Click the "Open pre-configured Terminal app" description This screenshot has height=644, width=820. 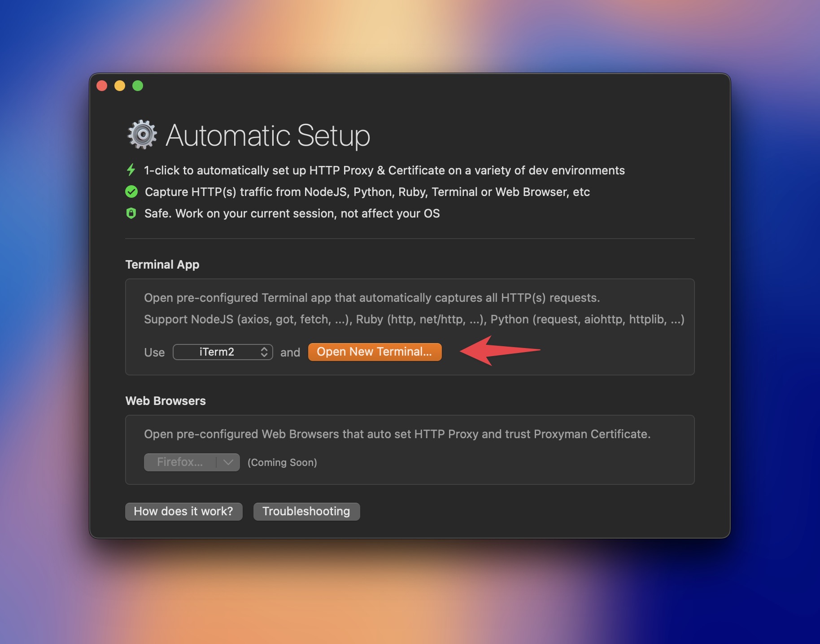coord(372,298)
